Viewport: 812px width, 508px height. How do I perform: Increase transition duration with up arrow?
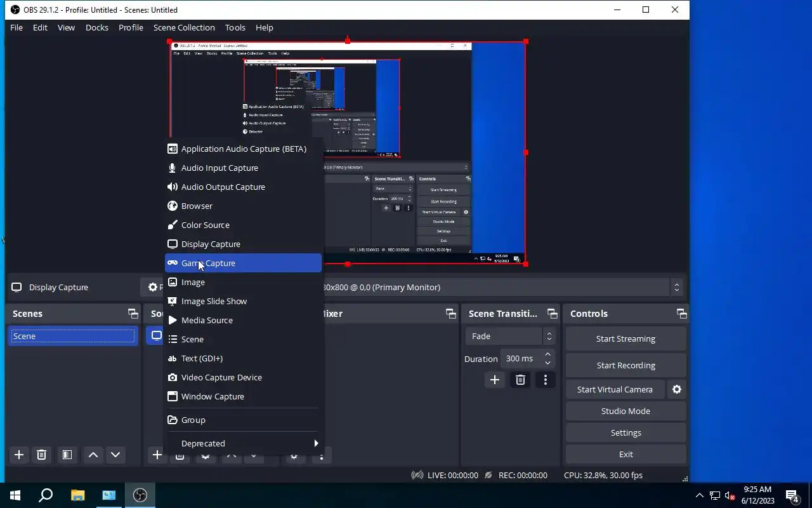[547, 354]
